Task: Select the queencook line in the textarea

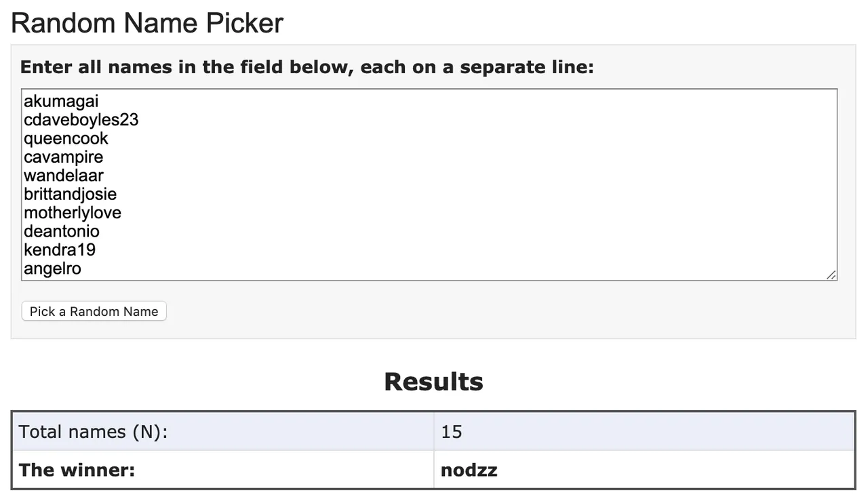Action: tap(66, 139)
